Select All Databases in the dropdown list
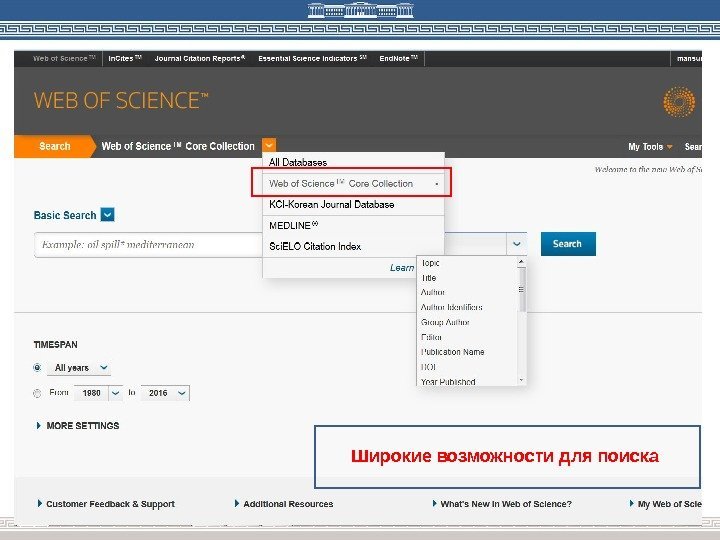720x540 pixels. pyautogui.click(x=353, y=162)
